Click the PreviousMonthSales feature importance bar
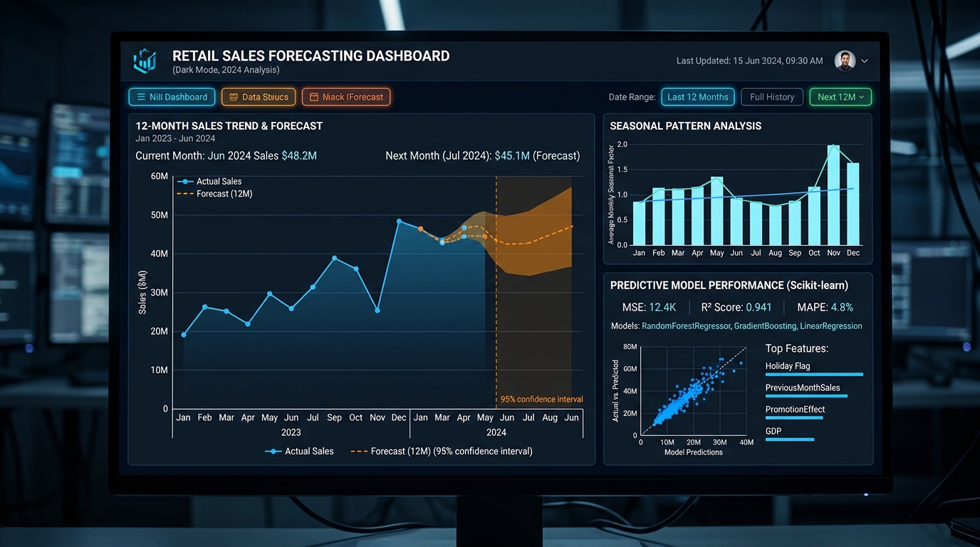 coord(806,396)
